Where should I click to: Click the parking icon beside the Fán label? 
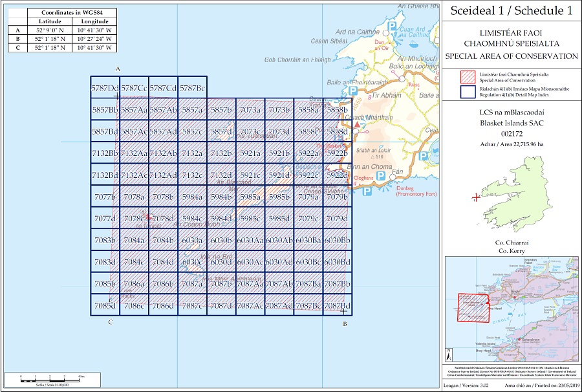380,176
